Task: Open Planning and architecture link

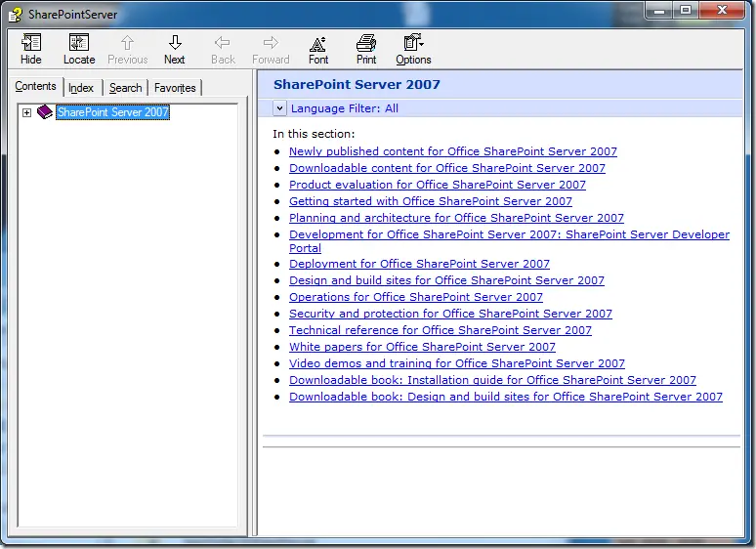Action: pyautogui.click(x=456, y=218)
